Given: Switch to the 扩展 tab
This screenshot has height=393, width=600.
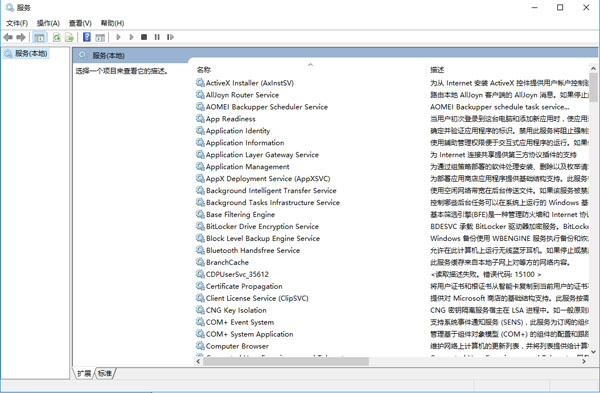Looking at the screenshot, I should coord(84,373).
